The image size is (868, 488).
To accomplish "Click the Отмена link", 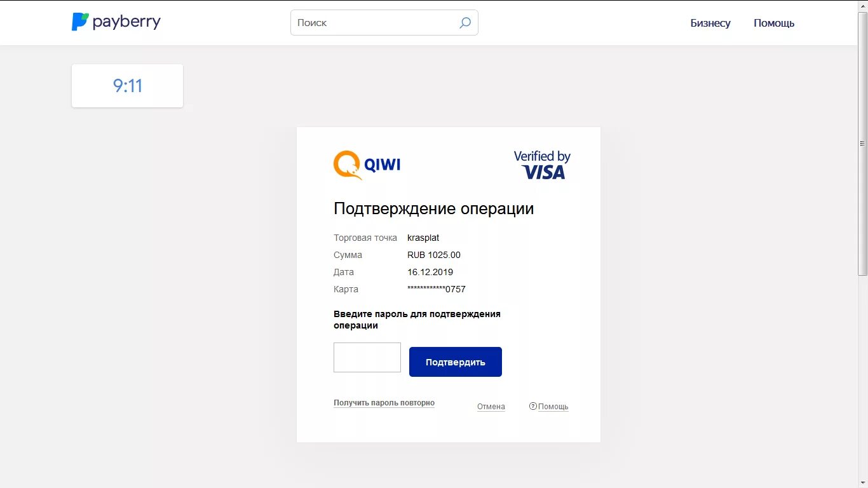I will 491,407.
